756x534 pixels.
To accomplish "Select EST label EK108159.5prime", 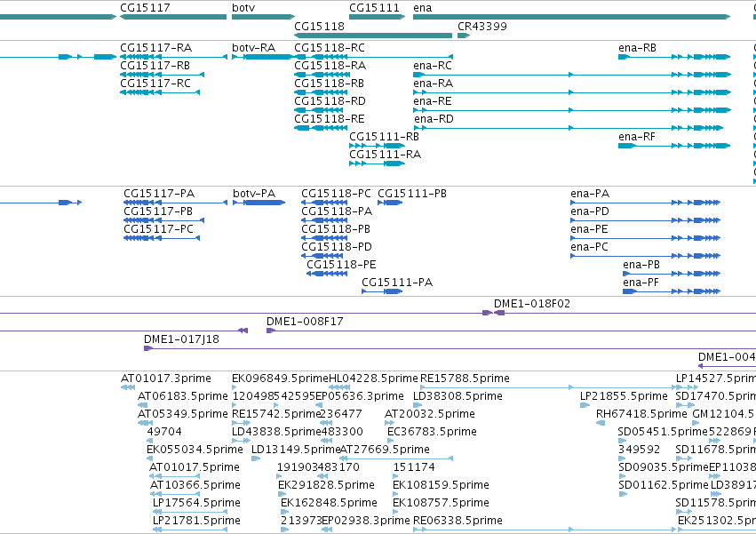I will point(442,485).
